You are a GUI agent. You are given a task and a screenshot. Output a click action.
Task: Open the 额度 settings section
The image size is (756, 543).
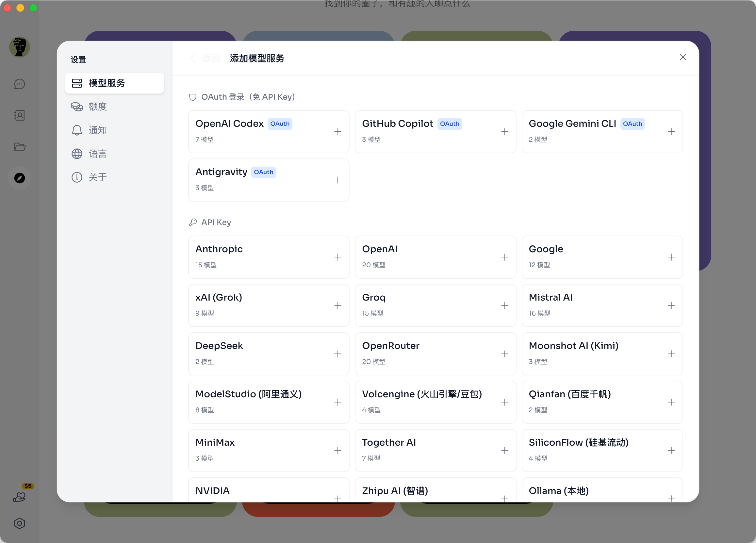tap(97, 107)
